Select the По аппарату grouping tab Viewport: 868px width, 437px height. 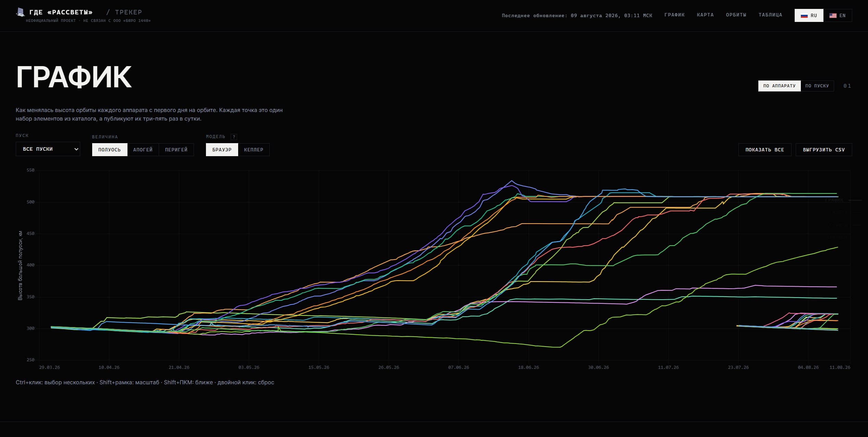[x=779, y=86]
